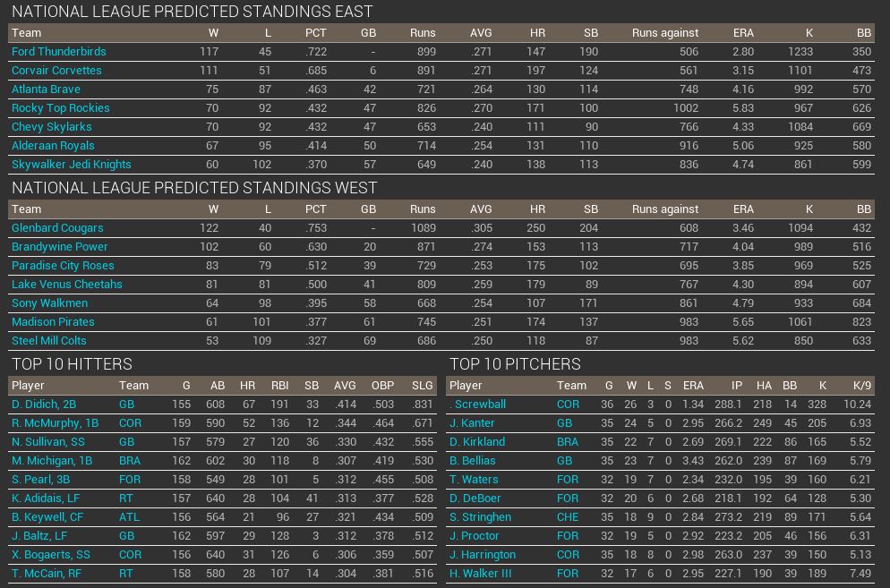Open pitcher Screwball's profile
This screenshot has height=588, width=890.
coord(479,405)
